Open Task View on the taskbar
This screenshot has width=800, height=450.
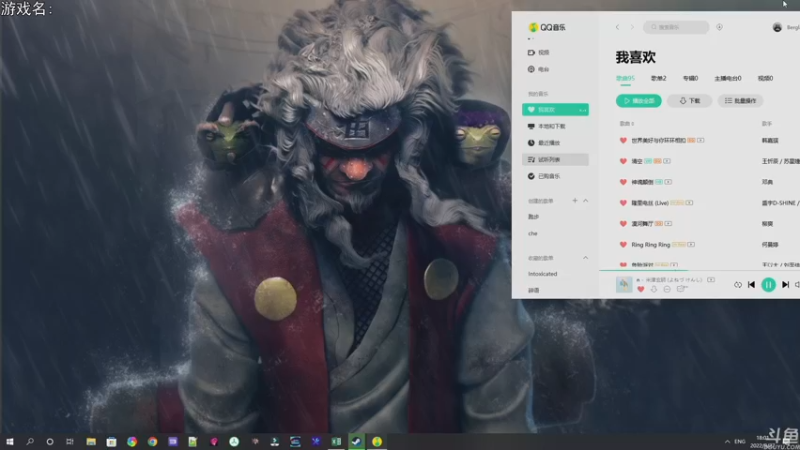tap(70, 442)
